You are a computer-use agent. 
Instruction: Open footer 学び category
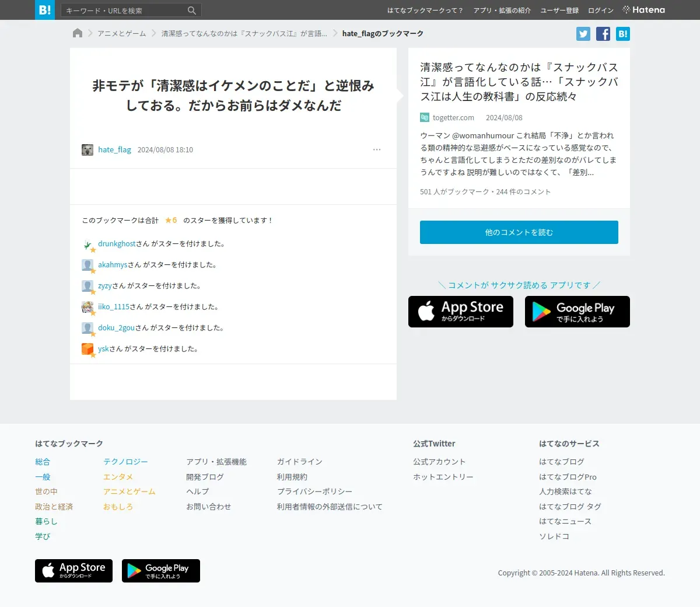(43, 536)
